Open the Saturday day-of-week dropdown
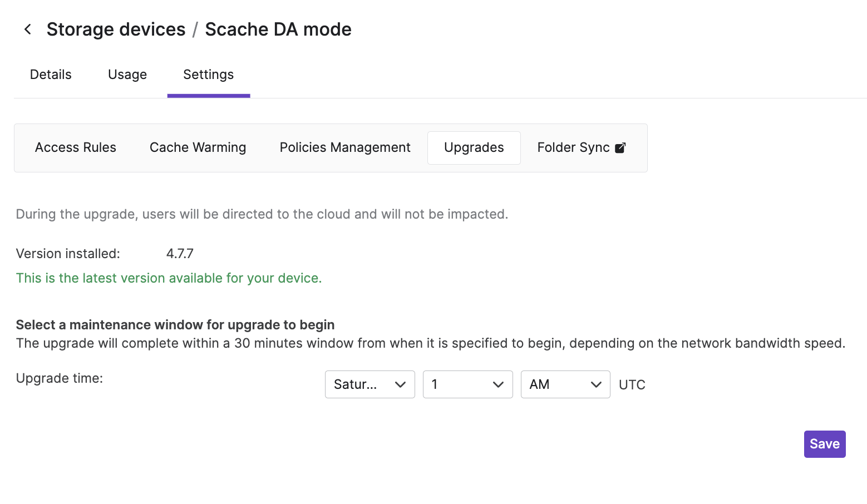 370,384
